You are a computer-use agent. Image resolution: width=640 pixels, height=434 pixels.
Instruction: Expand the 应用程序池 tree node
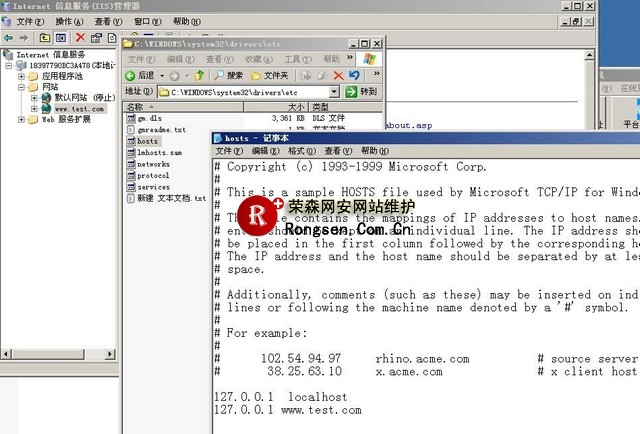click(21, 76)
